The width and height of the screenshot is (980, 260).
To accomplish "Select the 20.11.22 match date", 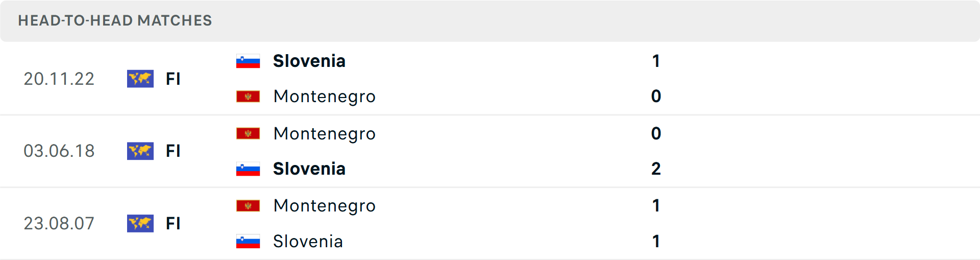I will click(x=59, y=79).
